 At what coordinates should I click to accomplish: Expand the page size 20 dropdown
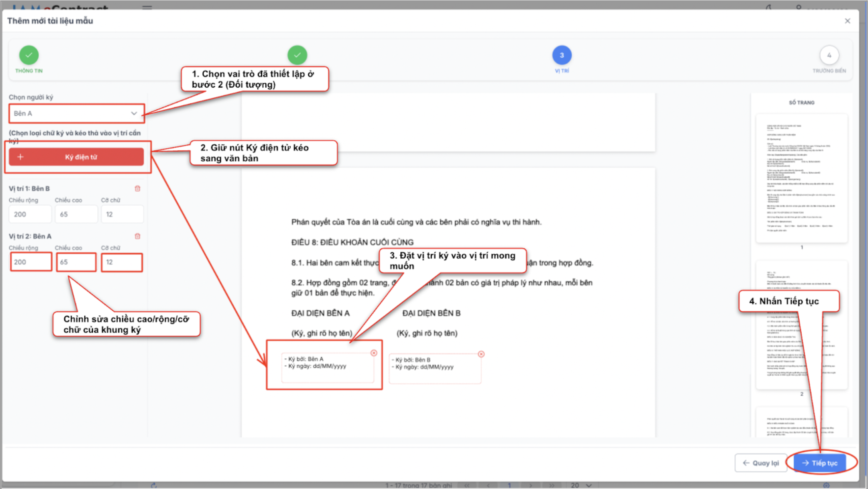[581, 485]
